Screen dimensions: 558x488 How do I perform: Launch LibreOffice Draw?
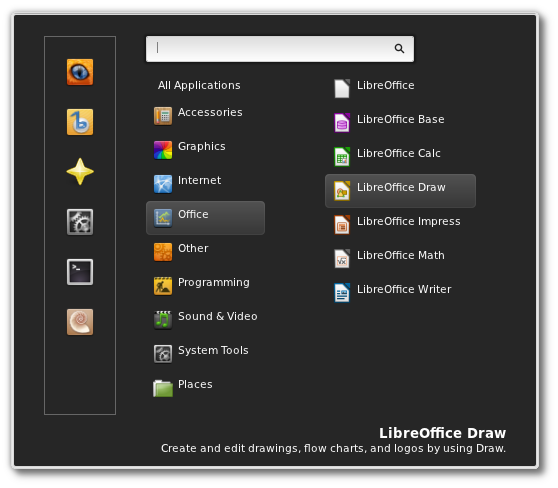pyautogui.click(x=400, y=191)
